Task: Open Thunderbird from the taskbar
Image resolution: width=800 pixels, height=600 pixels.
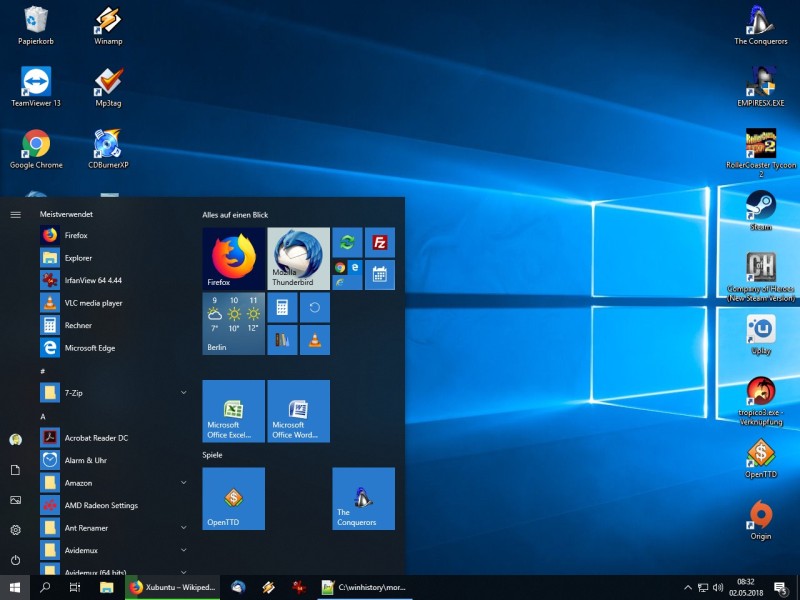Action: coord(238,587)
